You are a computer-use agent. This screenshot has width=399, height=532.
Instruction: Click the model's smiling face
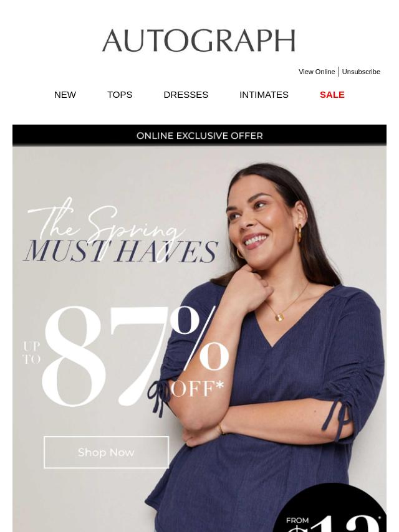pyautogui.click(x=261, y=221)
